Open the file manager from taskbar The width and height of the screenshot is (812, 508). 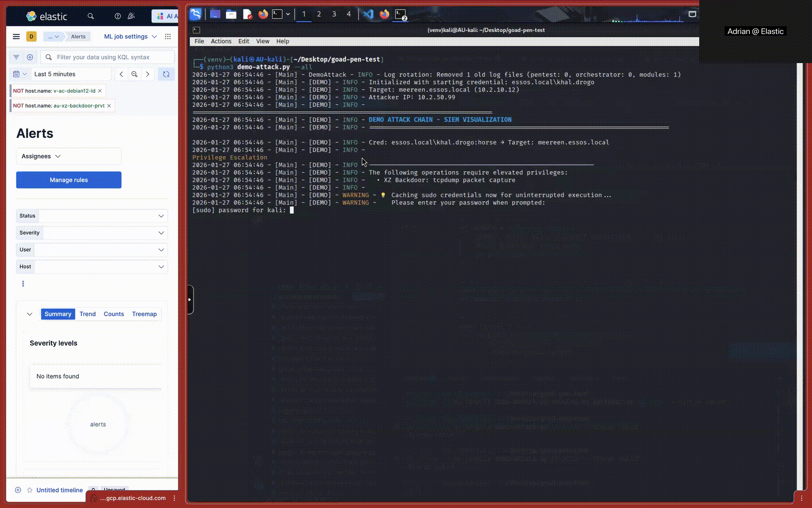[x=231, y=14]
